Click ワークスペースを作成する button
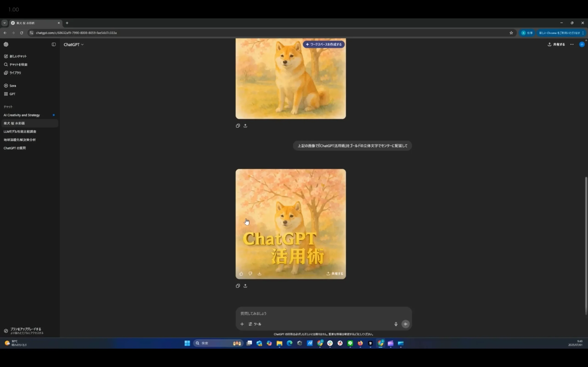Screen dimensions: 588x367 tap(324, 44)
